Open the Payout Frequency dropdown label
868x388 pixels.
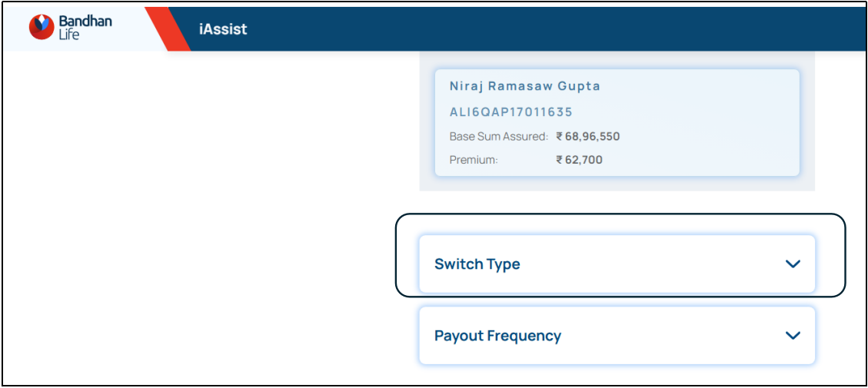pyautogui.click(x=497, y=336)
